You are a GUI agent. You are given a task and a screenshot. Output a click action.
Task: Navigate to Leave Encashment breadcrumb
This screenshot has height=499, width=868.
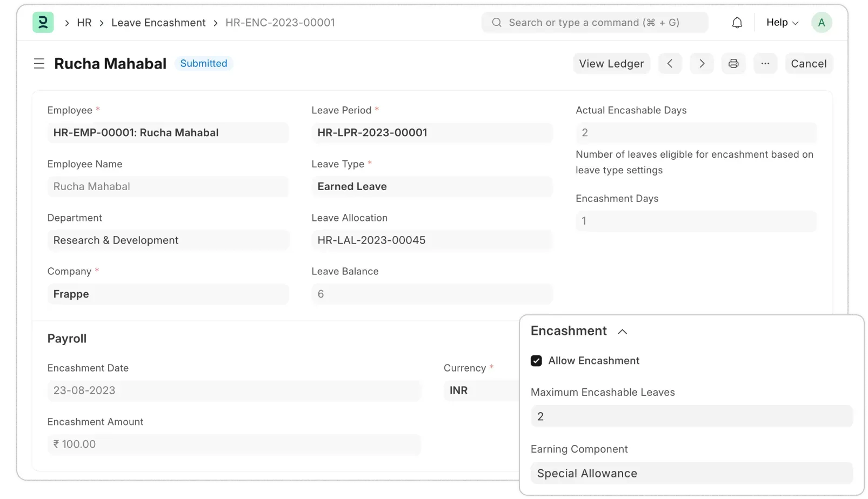pos(158,23)
